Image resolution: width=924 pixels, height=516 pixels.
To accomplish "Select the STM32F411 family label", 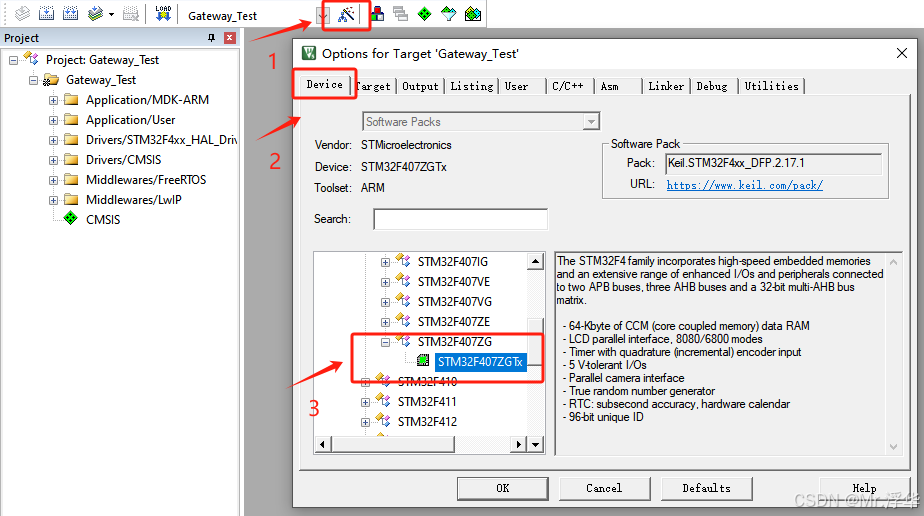I will tap(427, 402).
